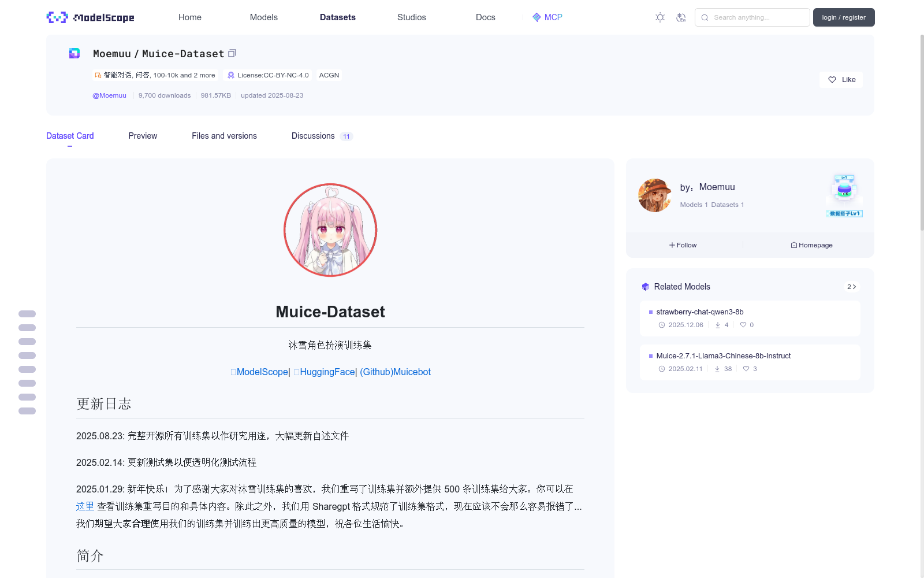Open the search magnifier icon
924x578 pixels.
pyautogui.click(x=705, y=17)
